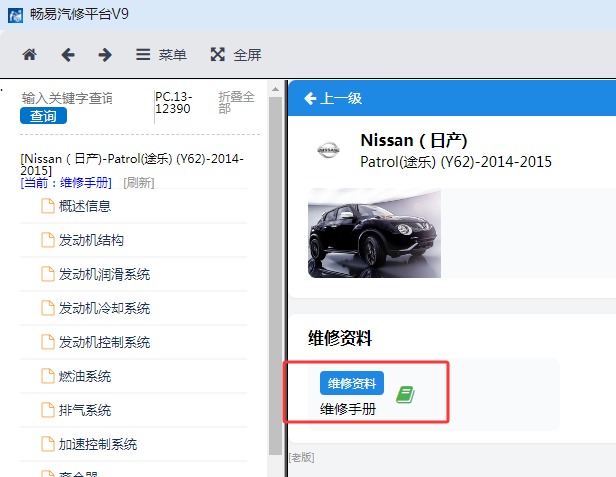616x477 pixels.
Task: Click the 畅易汽修平台V9 app icon
Action: point(15,15)
